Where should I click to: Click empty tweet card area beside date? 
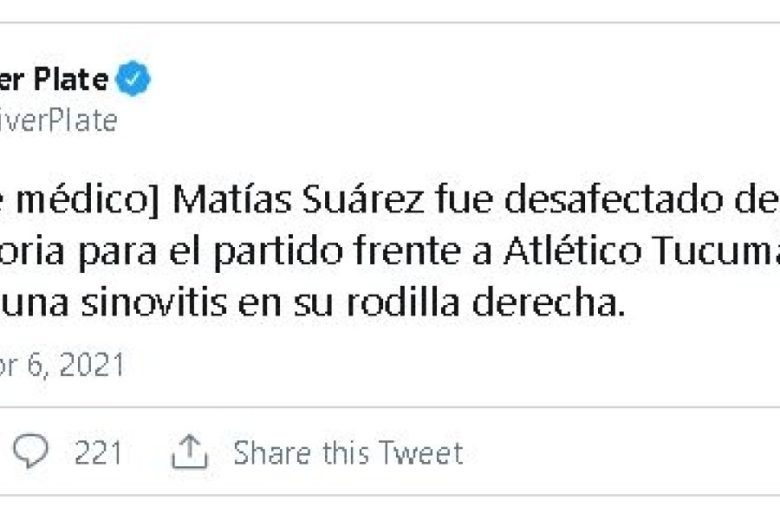pyautogui.click(x=448, y=365)
